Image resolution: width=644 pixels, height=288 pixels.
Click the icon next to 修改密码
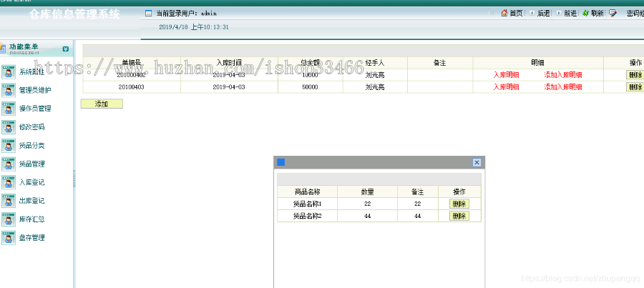tap(9, 127)
